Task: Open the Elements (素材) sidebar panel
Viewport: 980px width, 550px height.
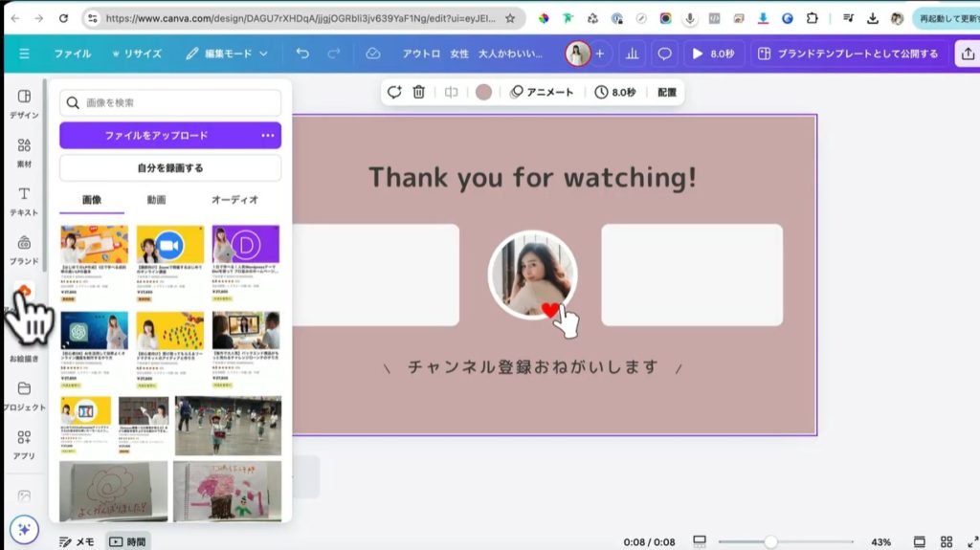Action: (24, 152)
